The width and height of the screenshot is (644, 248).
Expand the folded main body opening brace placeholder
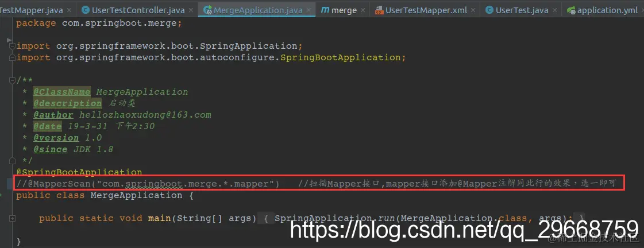click(x=266, y=219)
